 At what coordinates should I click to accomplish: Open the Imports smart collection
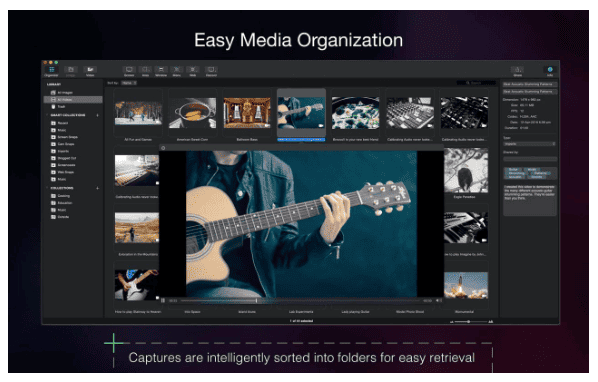[x=72, y=151]
